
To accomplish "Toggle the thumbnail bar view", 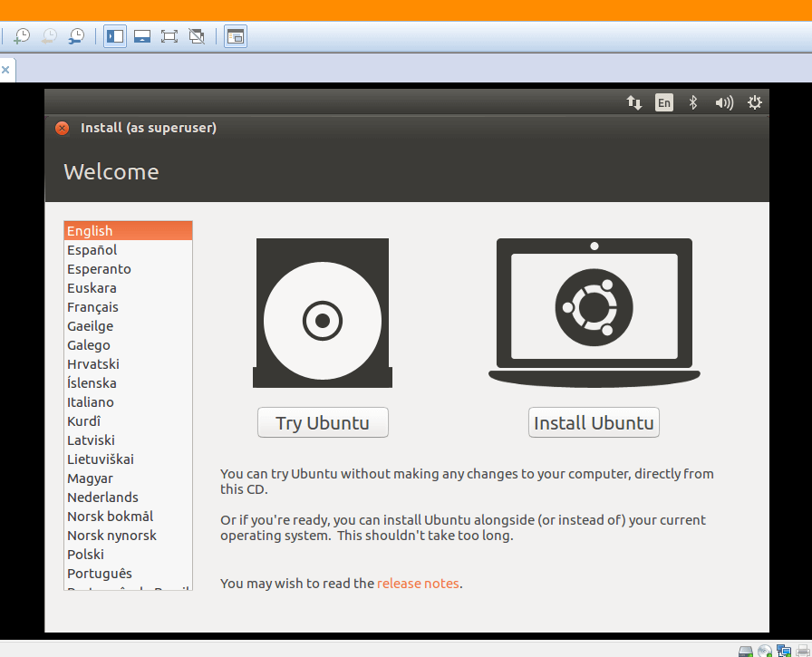I will pyautogui.click(x=142, y=36).
